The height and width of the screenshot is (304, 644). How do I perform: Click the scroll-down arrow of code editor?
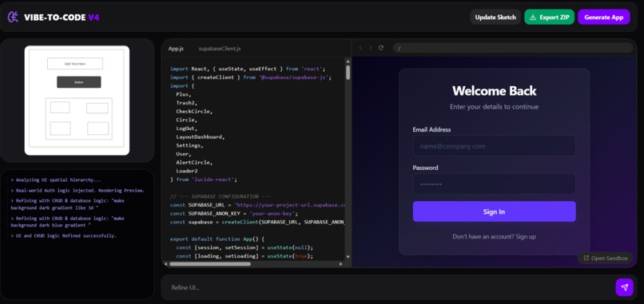[x=348, y=257]
